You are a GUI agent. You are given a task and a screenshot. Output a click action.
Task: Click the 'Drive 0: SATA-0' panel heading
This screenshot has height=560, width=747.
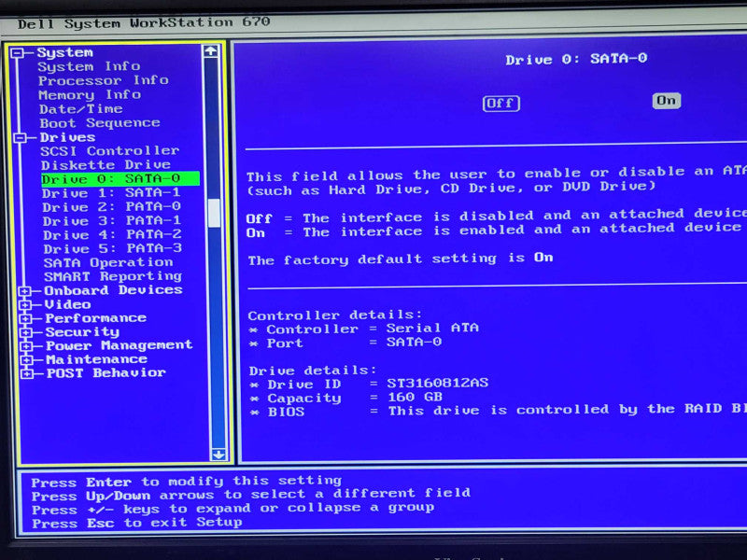coord(576,59)
